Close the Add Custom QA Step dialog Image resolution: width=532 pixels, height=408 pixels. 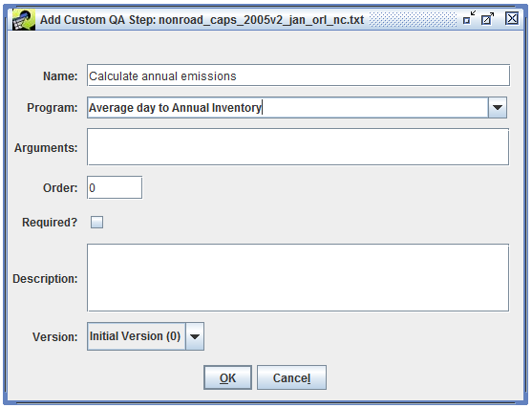click(x=512, y=18)
